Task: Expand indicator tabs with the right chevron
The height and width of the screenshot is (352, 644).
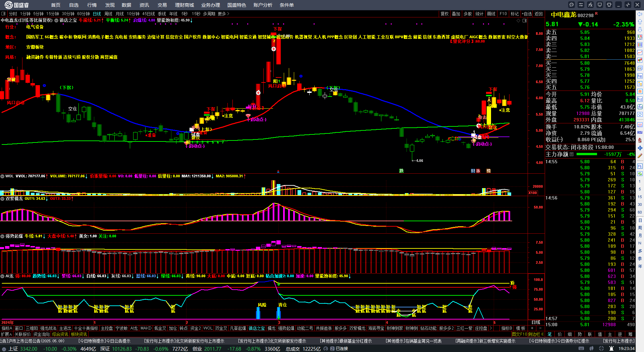Action: coord(491,328)
